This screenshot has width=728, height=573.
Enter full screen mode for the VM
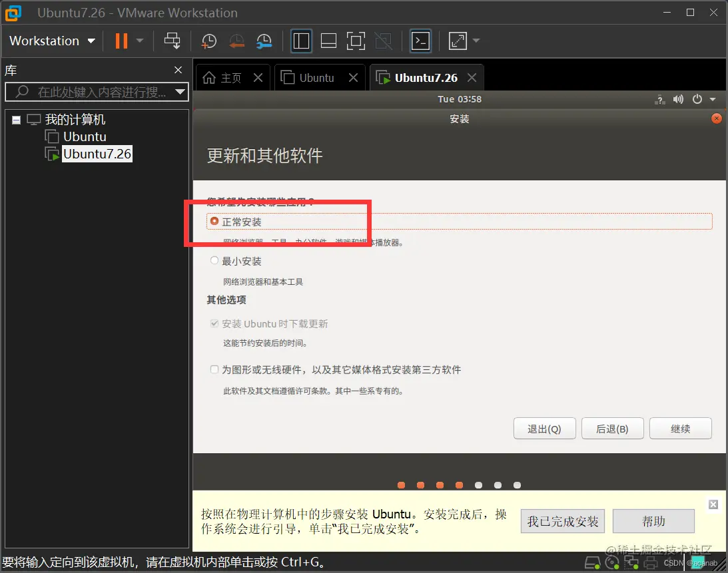(x=356, y=41)
